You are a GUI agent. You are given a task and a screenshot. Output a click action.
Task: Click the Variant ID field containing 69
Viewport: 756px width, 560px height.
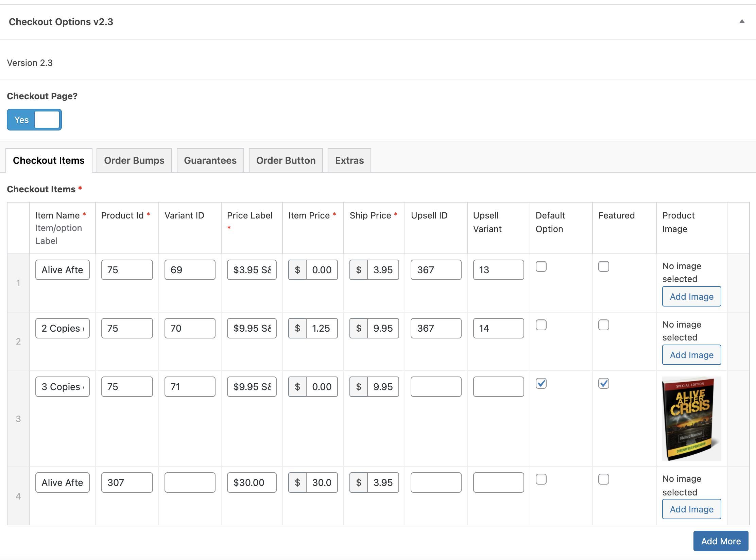pyautogui.click(x=190, y=270)
